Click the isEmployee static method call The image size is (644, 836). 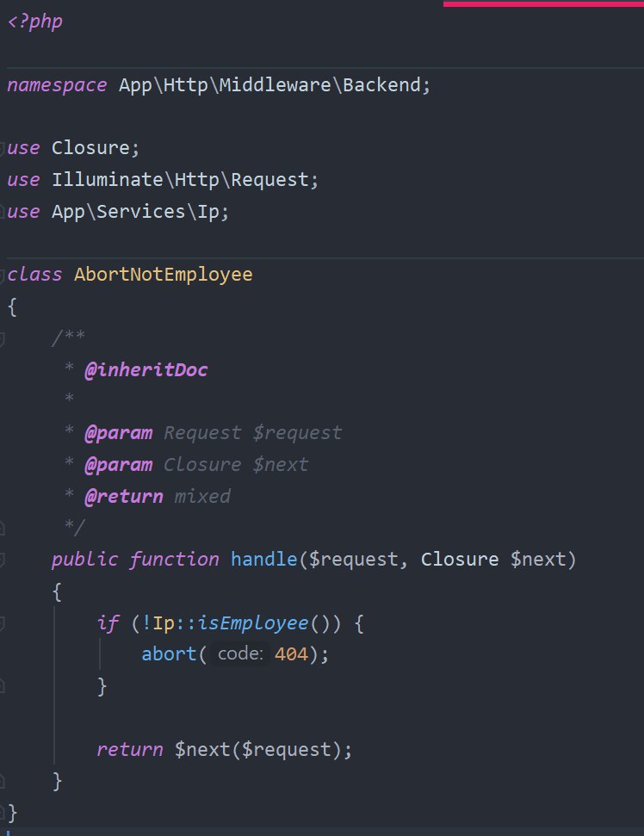click(253, 622)
